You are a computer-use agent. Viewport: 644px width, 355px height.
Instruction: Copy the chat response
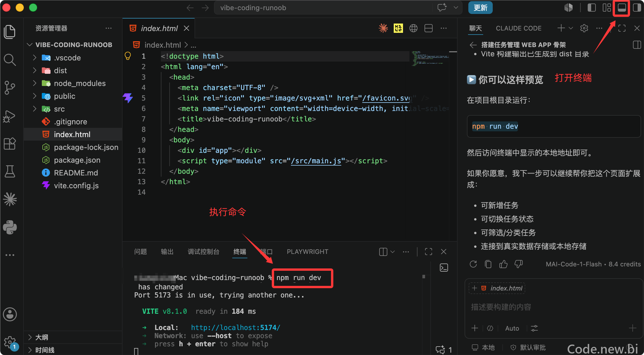[x=488, y=264]
